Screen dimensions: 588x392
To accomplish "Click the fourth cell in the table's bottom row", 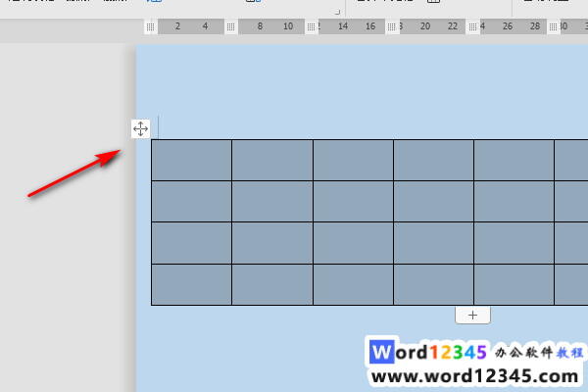I will pos(433,285).
